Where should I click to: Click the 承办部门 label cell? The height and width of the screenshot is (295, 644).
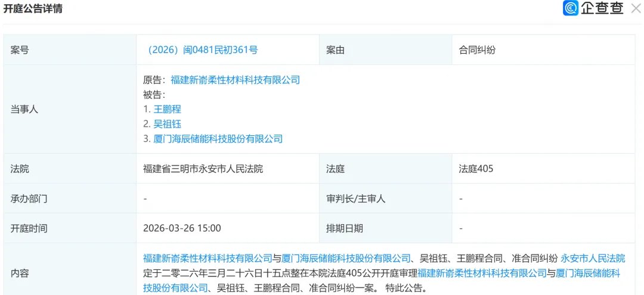click(x=70, y=198)
